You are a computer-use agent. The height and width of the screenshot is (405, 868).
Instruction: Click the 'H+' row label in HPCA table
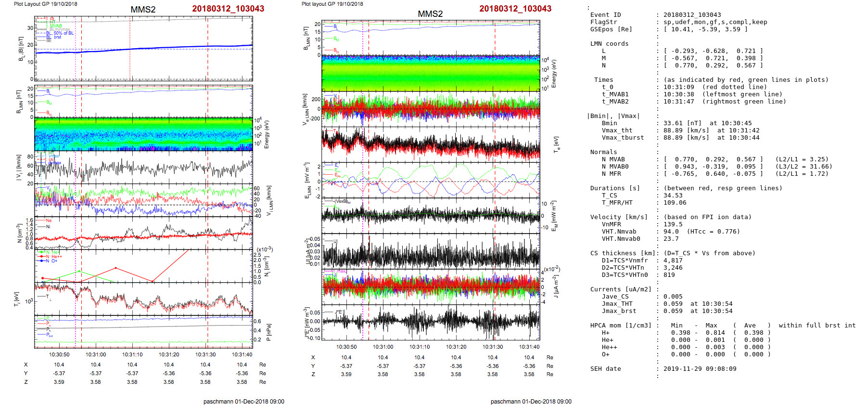[x=605, y=333]
